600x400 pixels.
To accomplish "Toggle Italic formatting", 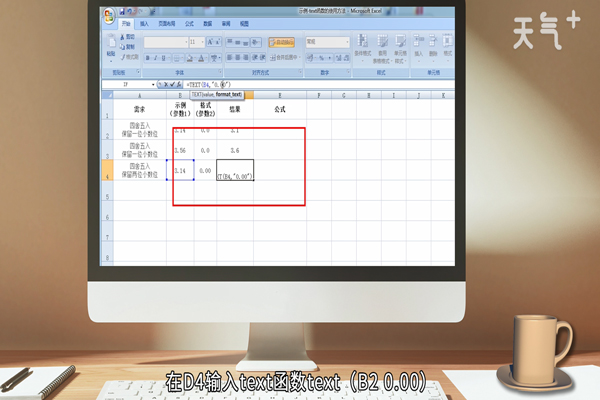I will click(x=154, y=57).
